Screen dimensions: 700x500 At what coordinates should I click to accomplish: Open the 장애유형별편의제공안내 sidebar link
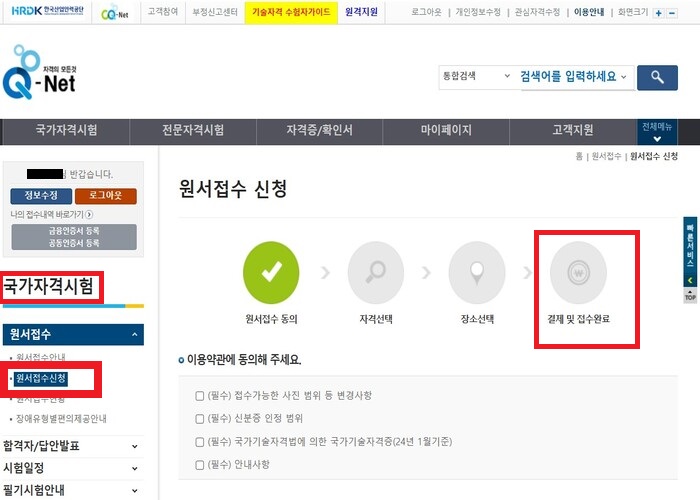(61, 419)
